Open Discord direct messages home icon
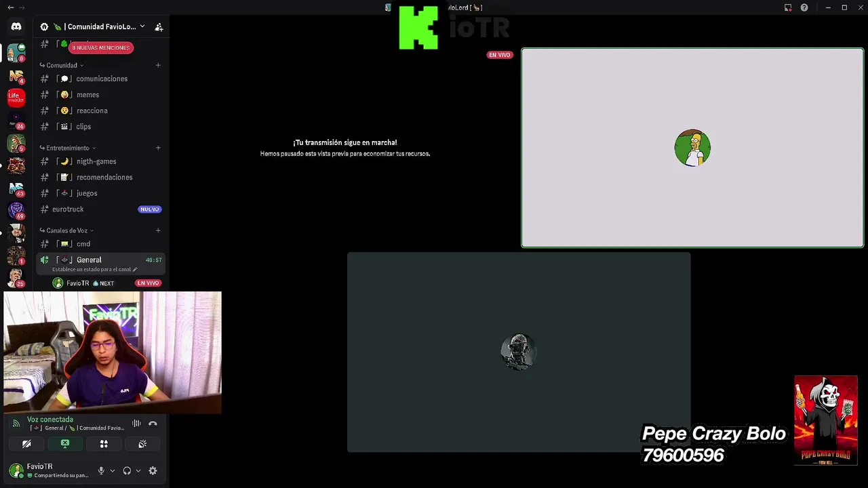 point(16,26)
